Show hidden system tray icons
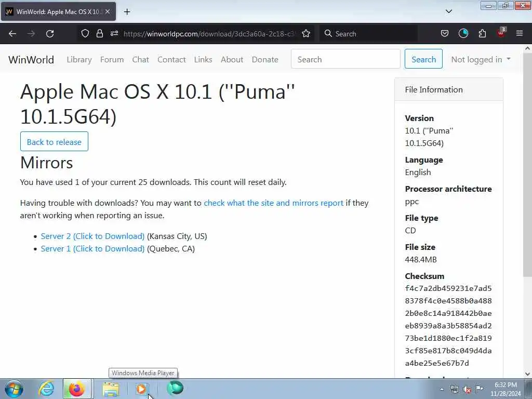The width and height of the screenshot is (532, 399). 442,390
